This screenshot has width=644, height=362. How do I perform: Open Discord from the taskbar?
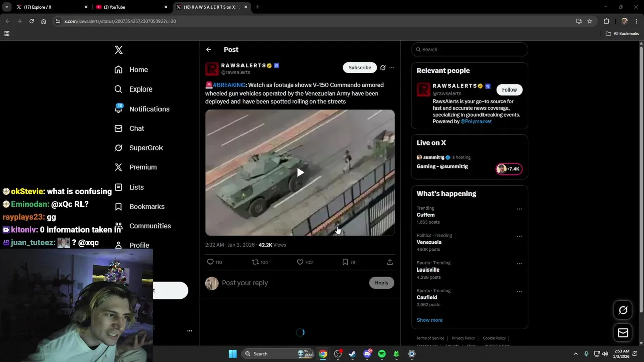[x=367, y=354]
